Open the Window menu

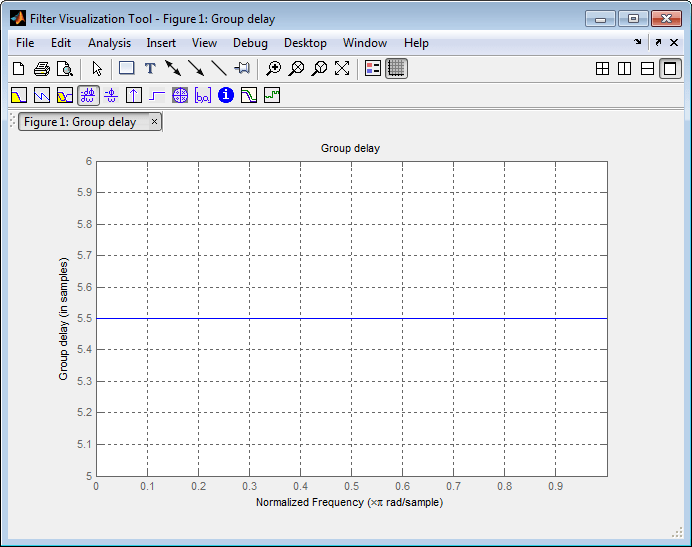pos(365,43)
